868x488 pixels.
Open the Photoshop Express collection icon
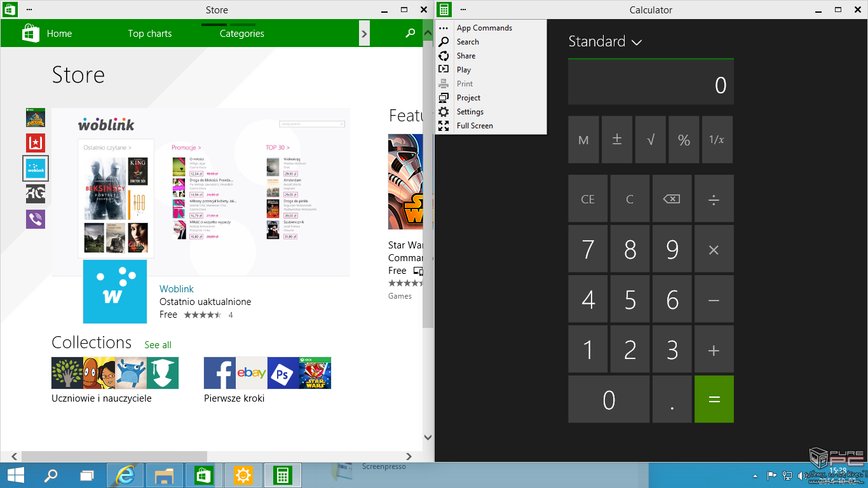pyautogui.click(x=283, y=373)
